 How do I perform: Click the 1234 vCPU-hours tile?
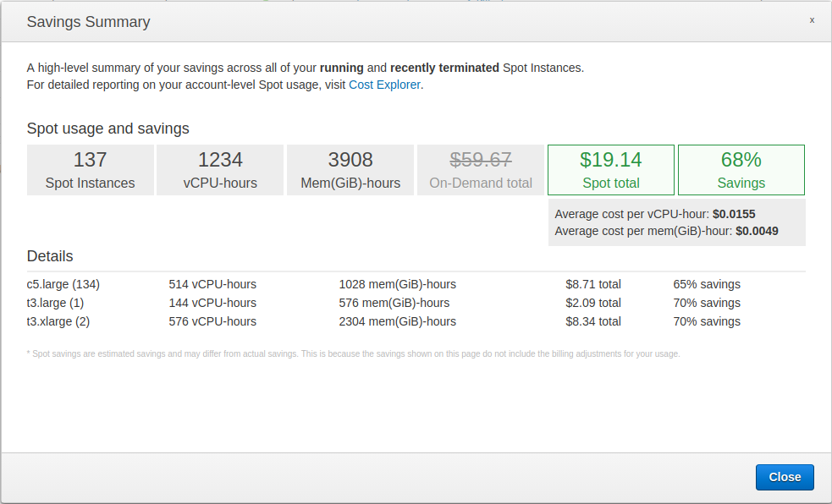[x=220, y=170]
